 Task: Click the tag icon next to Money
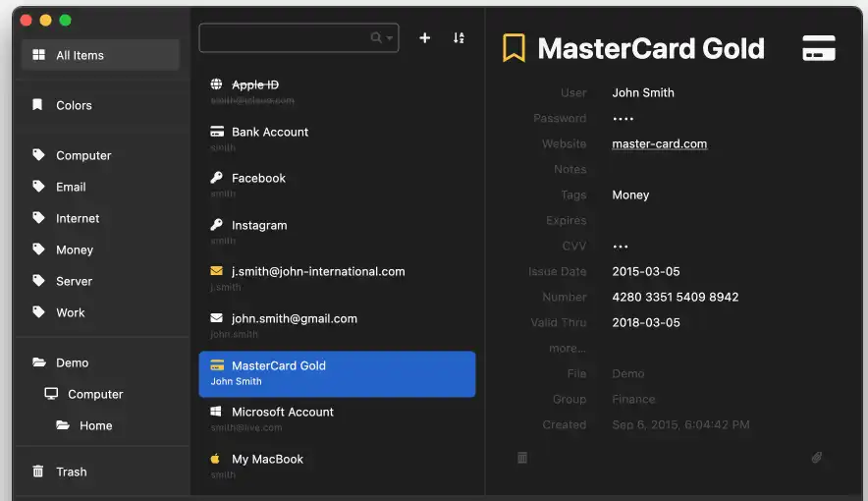[38, 250]
